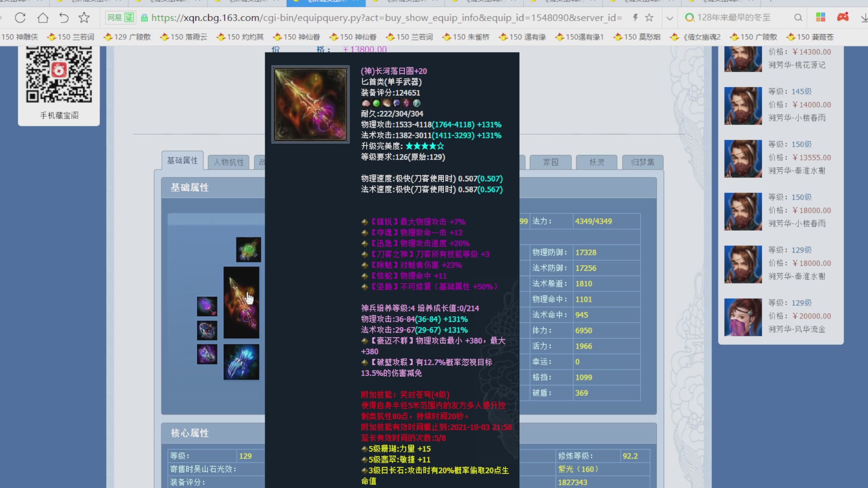Image resolution: width=868 pixels, height=488 pixels.
Task: Go to the browser home page icon
Action: pyautogui.click(x=42, y=18)
